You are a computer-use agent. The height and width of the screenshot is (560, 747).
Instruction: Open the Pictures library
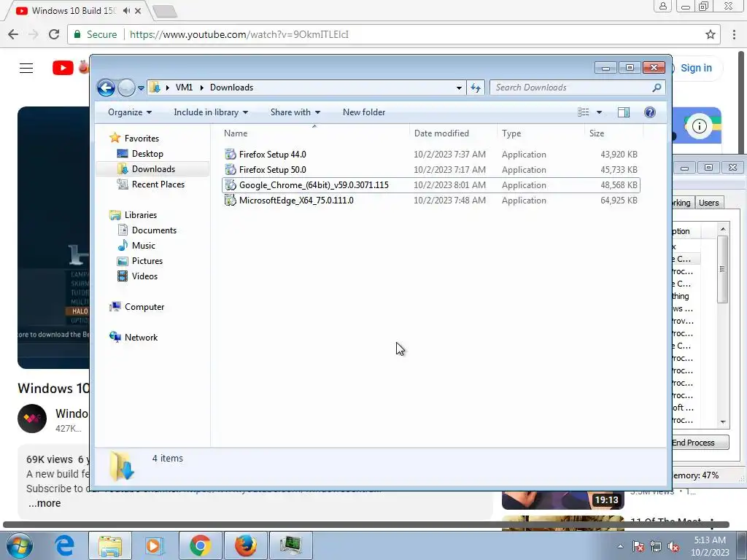[147, 260]
